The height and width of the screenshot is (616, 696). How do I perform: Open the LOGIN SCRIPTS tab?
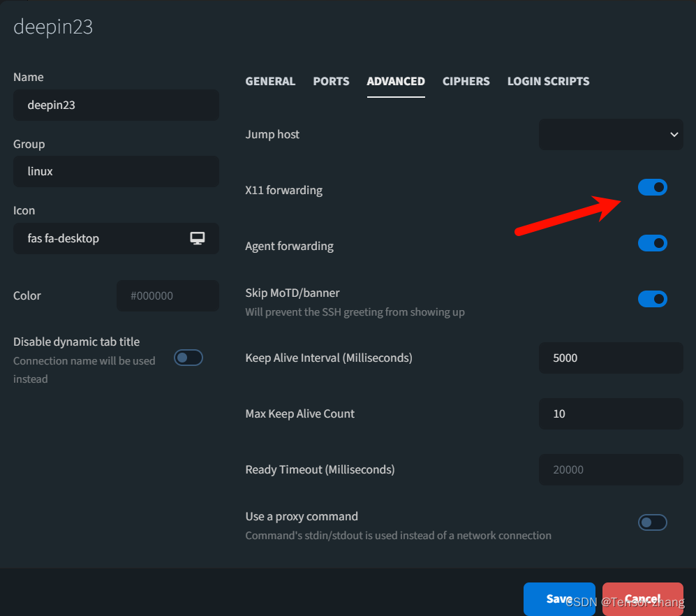pos(548,81)
